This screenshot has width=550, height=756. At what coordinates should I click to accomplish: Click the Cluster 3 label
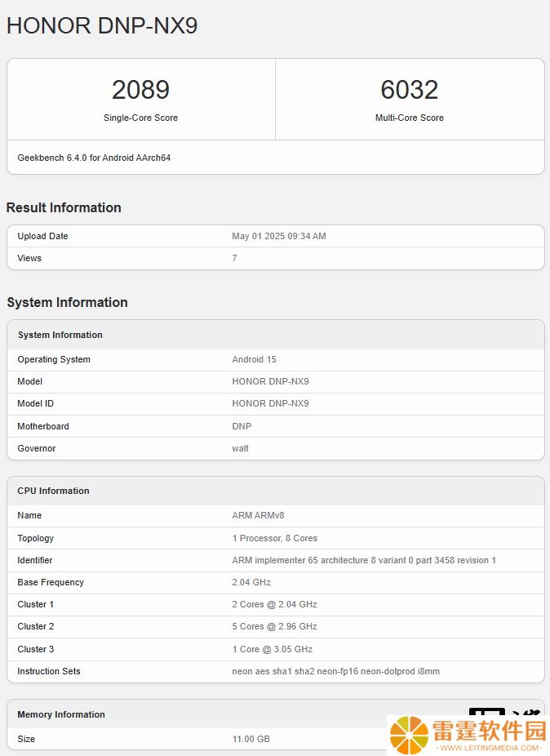pyautogui.click(x=36, y=649)
